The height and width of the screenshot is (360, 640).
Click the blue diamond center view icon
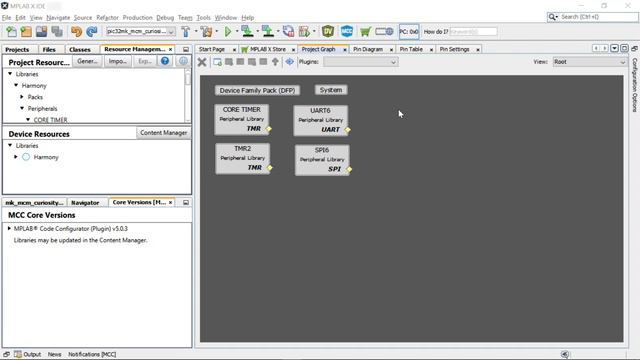tap(289, 62)
